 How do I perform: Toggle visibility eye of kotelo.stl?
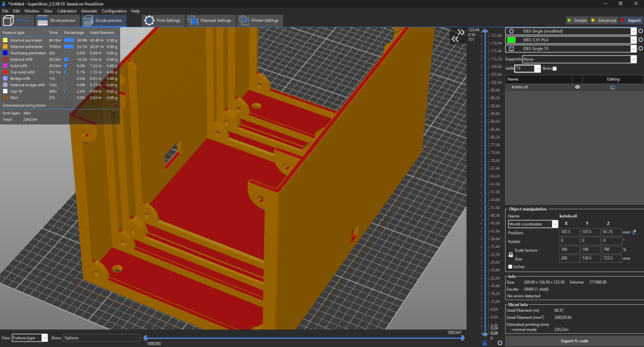click(x=577, y=87)
